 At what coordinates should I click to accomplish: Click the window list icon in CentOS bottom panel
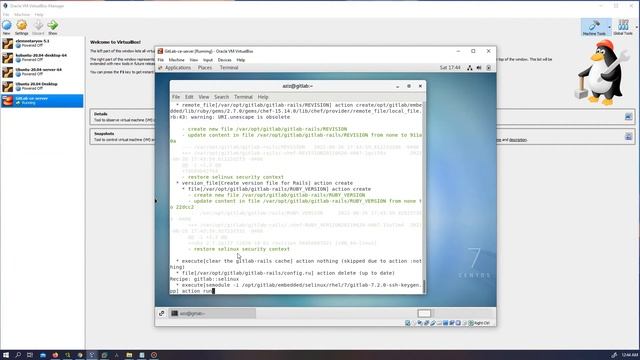(x=162, y=313)
